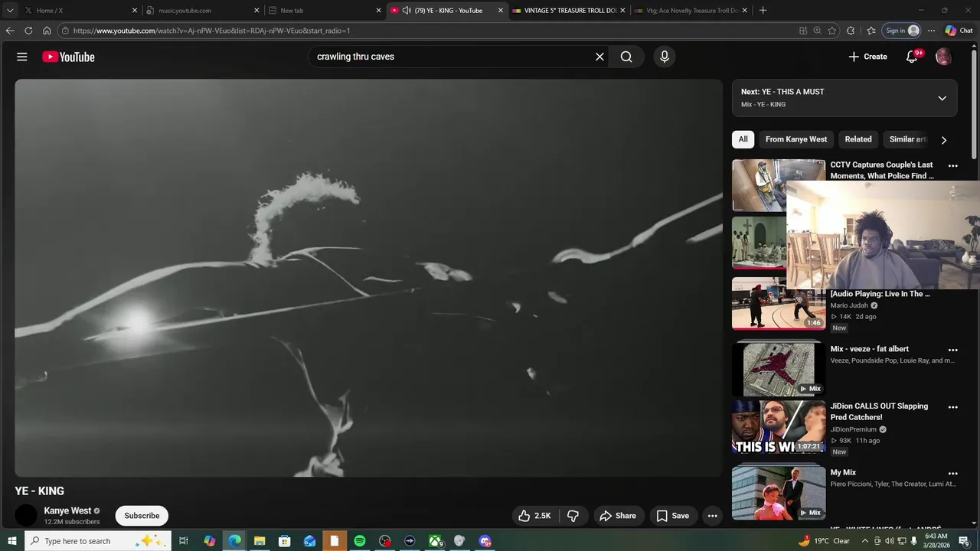This screenshot has height=551, width=980.
Task: Open the CCTV Captures Couple's Last Moments video
Action: coord(882,170)
